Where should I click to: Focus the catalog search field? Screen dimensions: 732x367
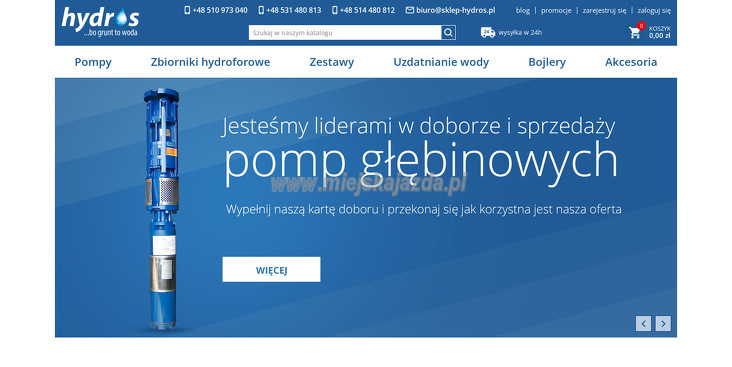[x=345, y=32]
